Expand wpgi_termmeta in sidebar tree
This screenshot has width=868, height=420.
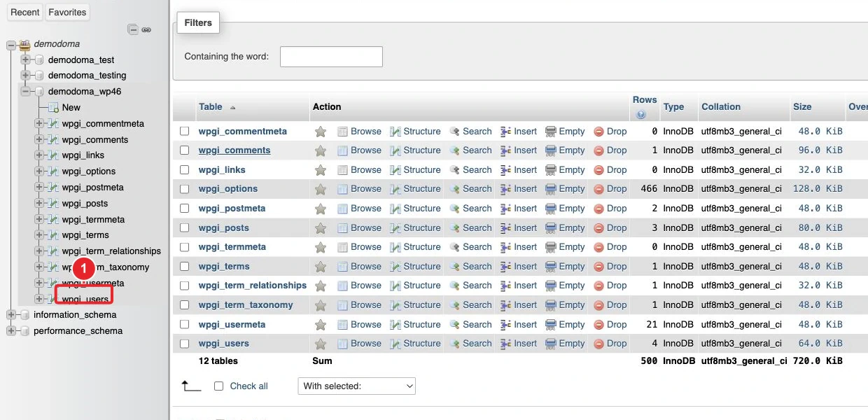39,220
